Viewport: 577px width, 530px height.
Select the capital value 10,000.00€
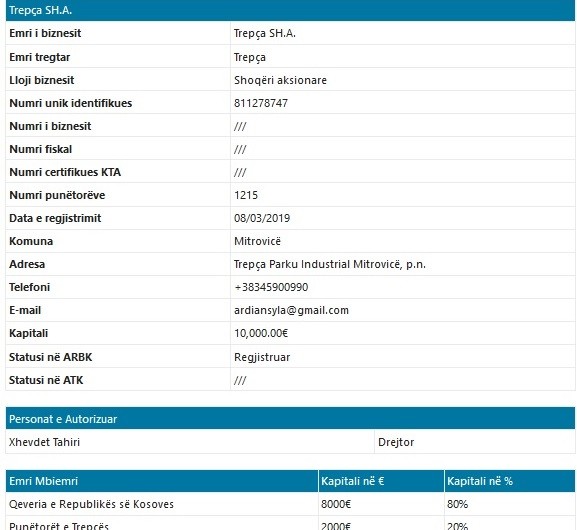coord(261,333)
